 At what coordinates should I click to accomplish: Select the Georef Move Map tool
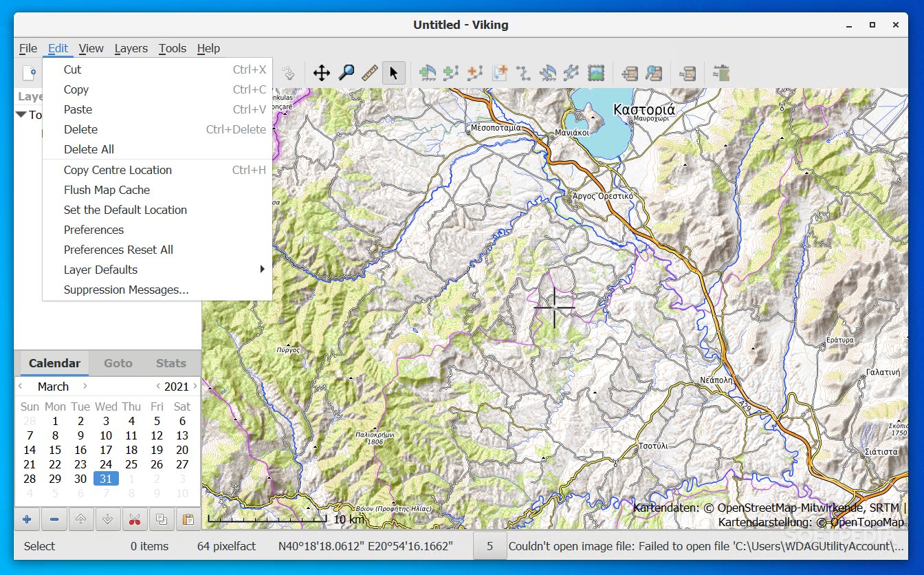[629, 73]
